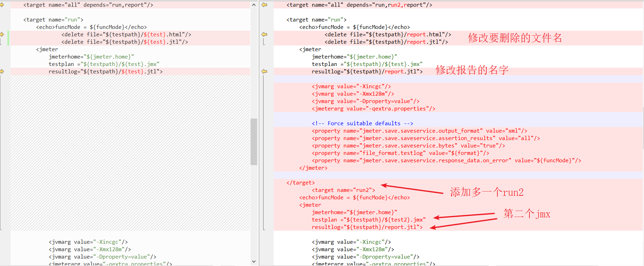Click the testplan ${test2}.jmx line
644x266 pixels.
369,220
